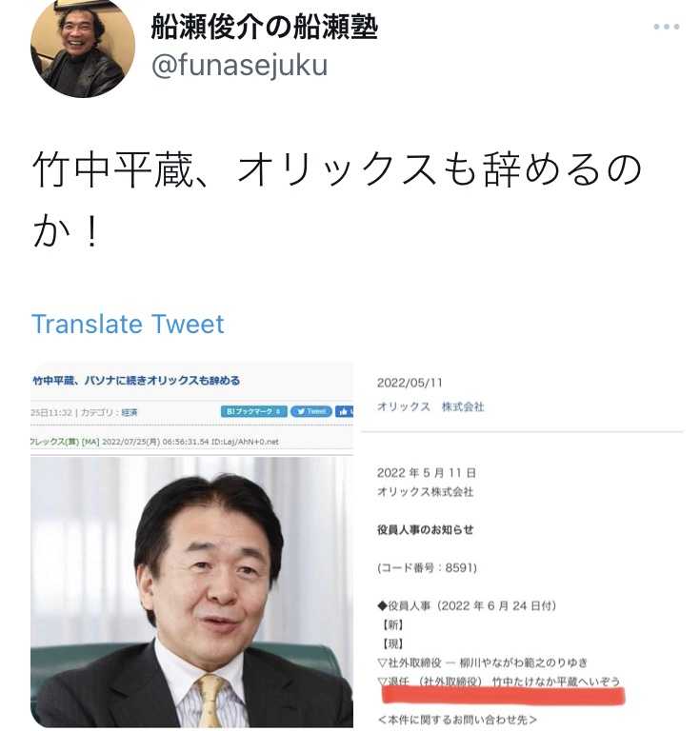Click the Facebook thumbs-up like badge
Image resolution: width=700 pixels, height=731 pixels.
pos(344,411)
